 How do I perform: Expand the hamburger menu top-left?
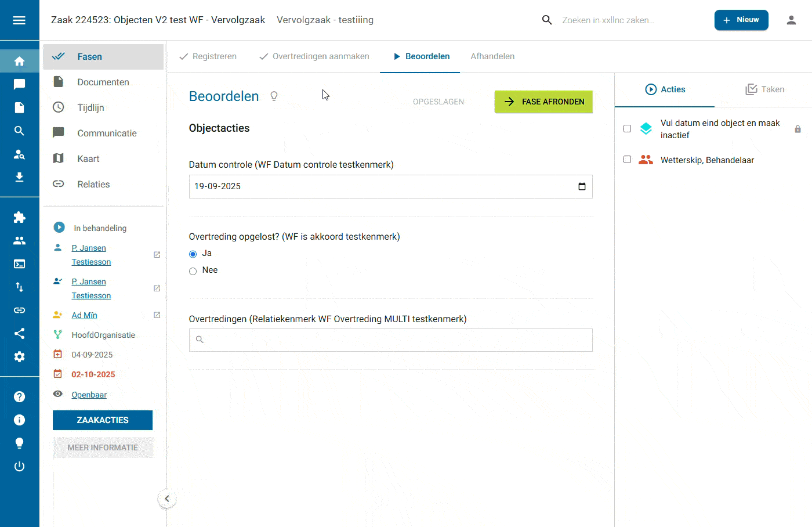coord(19,19)
